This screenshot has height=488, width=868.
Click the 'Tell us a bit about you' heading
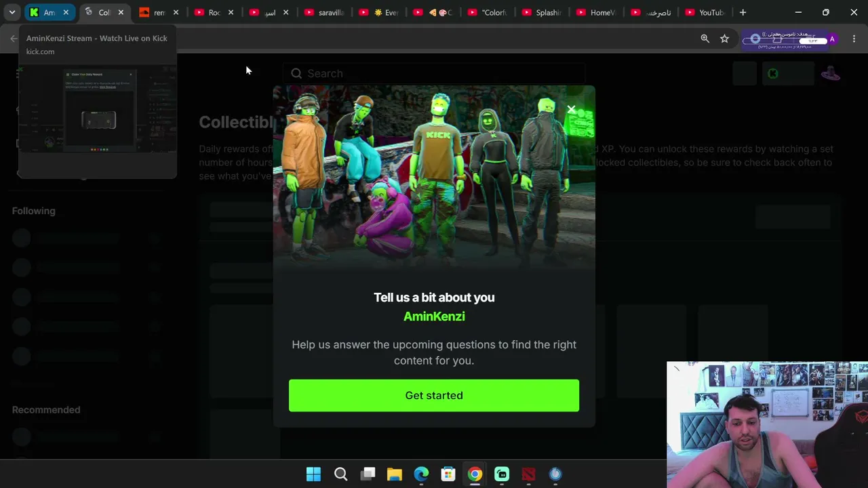[x=434, y=298]
